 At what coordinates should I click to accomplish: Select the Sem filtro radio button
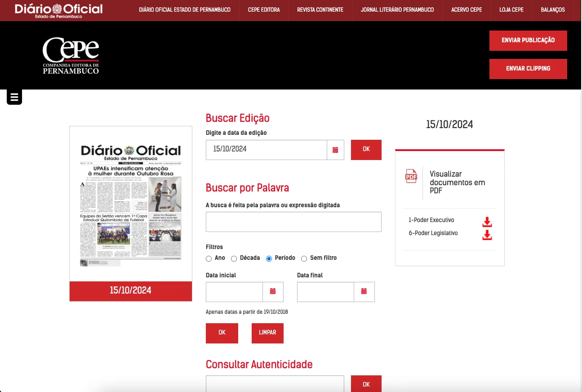click(304, 258)
